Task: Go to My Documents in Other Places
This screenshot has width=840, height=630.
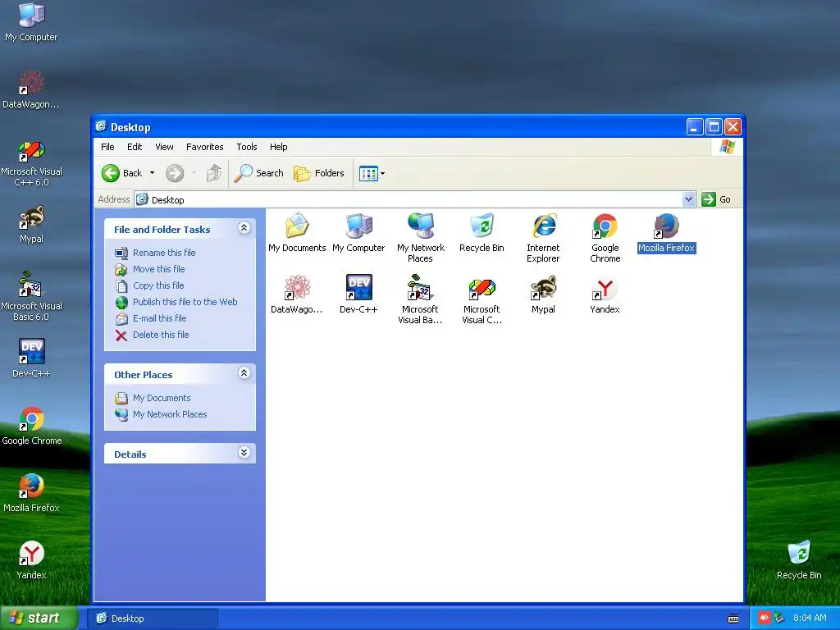Action: (x=162, y=398)
